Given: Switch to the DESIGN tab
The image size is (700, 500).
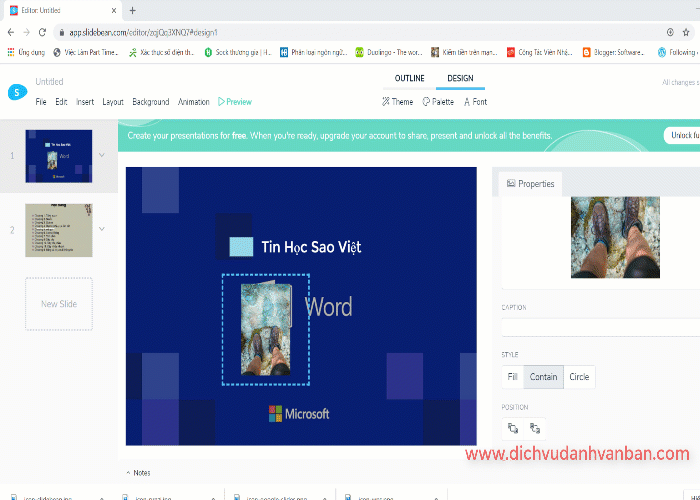Looking at the screenshot, I should pos(460,78).
